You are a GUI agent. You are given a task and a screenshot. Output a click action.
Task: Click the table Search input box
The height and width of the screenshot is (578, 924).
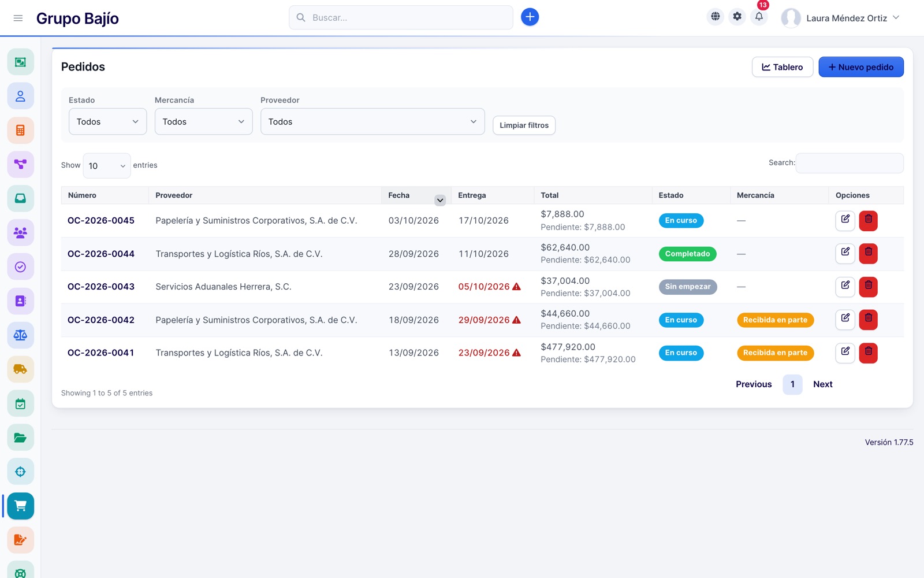[x=850, y=163]
